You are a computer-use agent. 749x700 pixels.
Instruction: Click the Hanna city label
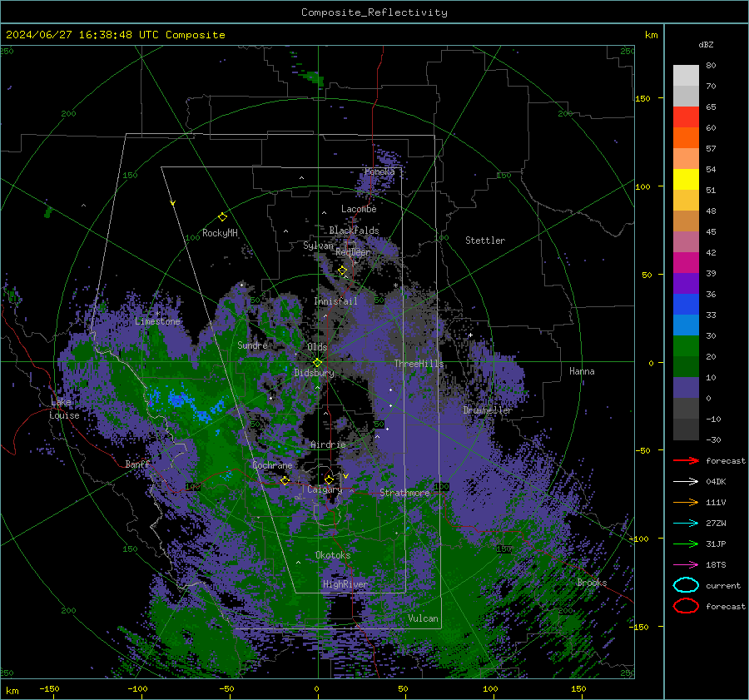point(582,371)
